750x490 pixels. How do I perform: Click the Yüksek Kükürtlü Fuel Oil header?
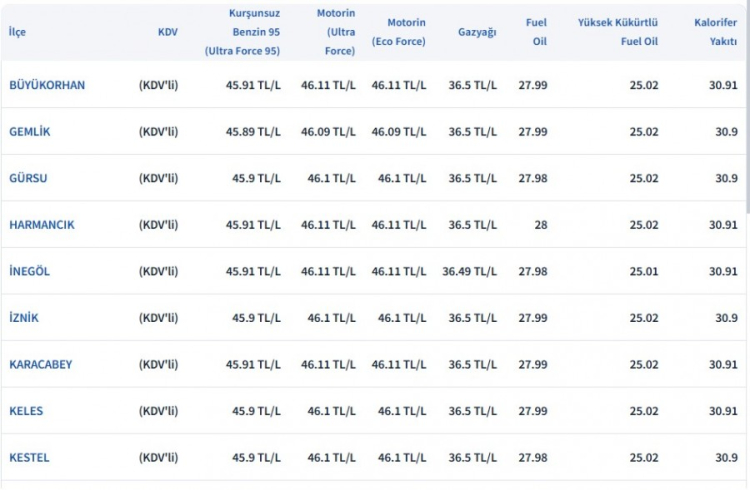click(618, 32)
